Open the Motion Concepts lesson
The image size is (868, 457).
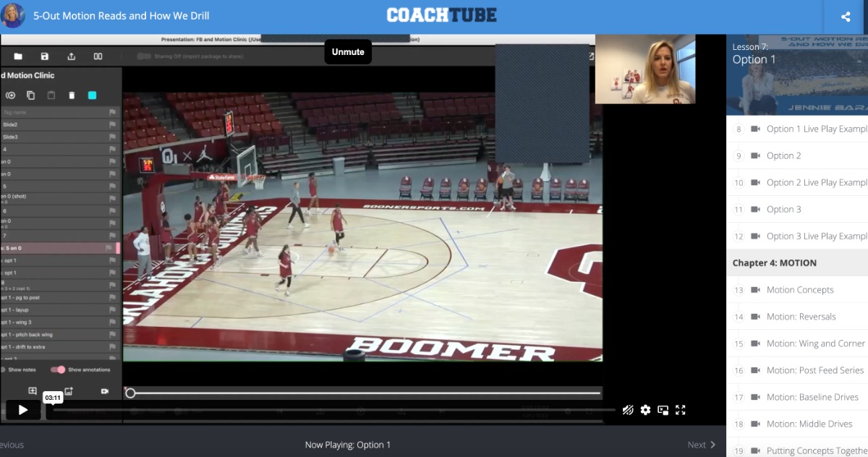point(799,290)
